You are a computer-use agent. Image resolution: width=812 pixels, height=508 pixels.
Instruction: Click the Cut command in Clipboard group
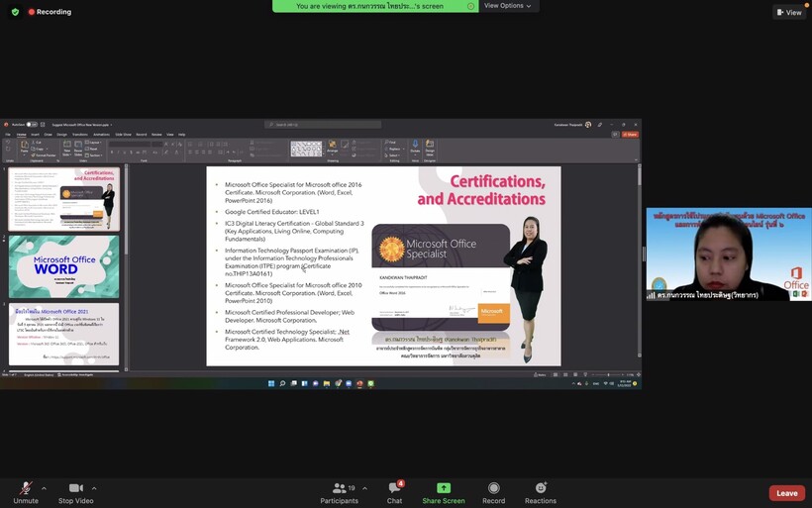tap(37, 143)
